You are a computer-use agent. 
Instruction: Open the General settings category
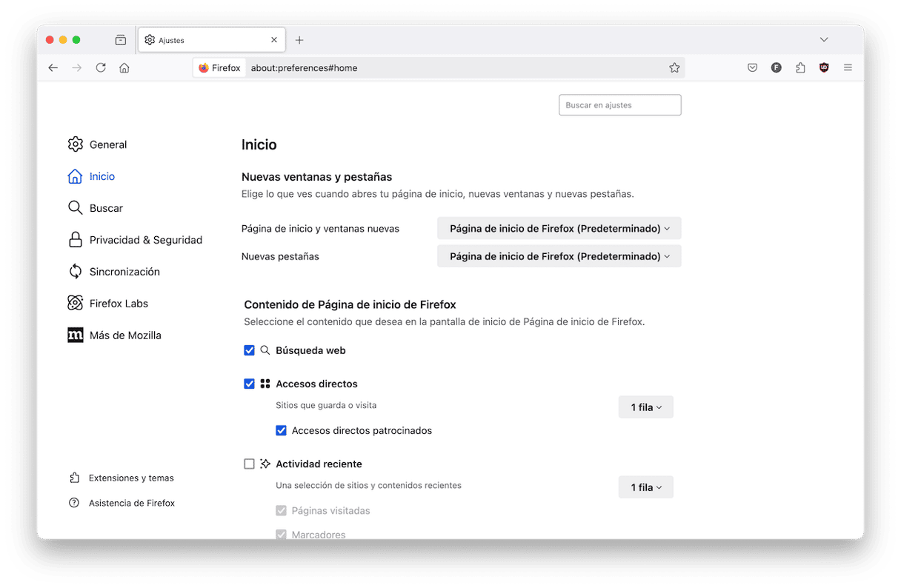point(97,144)
